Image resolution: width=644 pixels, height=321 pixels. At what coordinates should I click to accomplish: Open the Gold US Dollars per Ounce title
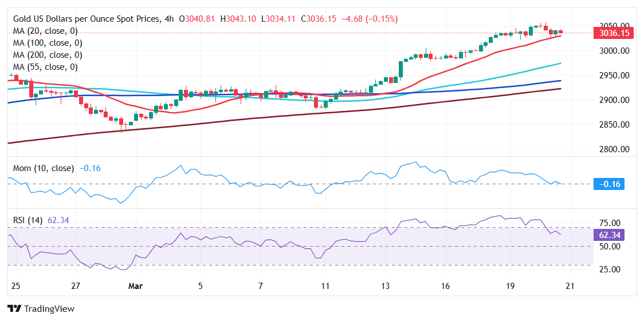coord(85,19)
